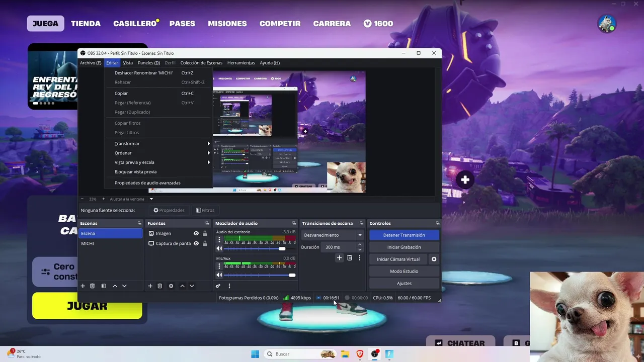
Task: Open the Archivo menu
Action: point(91,63)
